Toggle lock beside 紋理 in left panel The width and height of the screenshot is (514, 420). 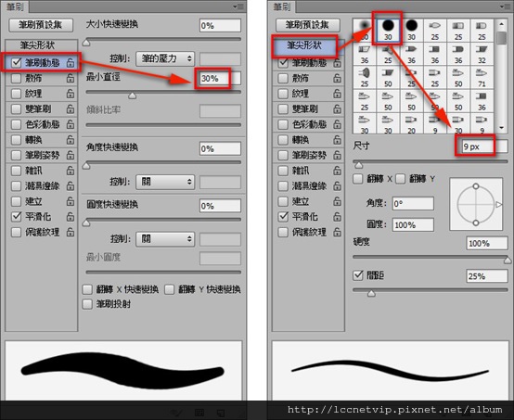pos(71,94)
